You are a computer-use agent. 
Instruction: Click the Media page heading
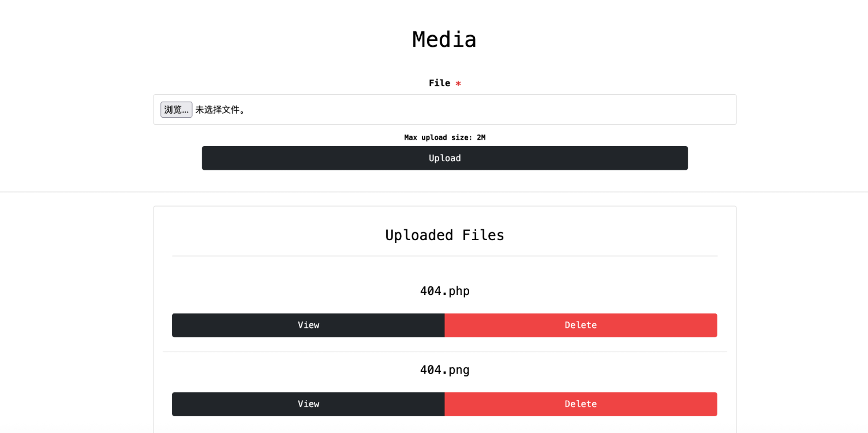click(444, 39)
